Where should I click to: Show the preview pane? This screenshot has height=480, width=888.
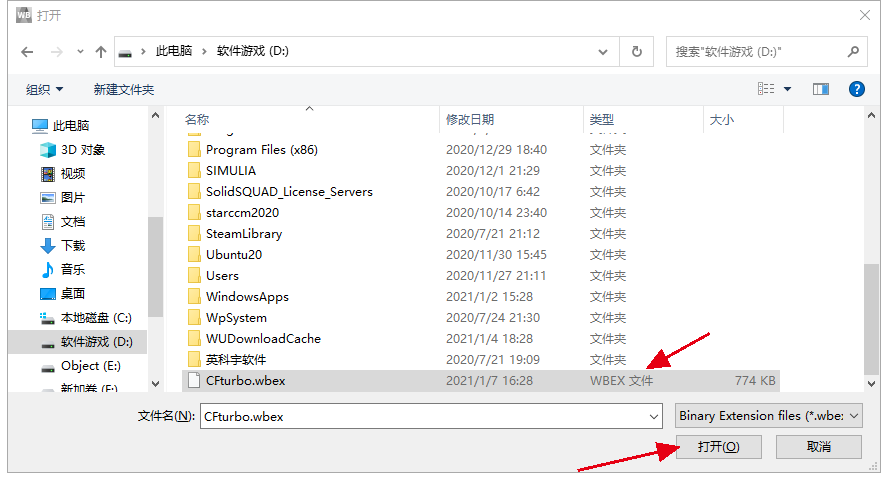(821, 89)
